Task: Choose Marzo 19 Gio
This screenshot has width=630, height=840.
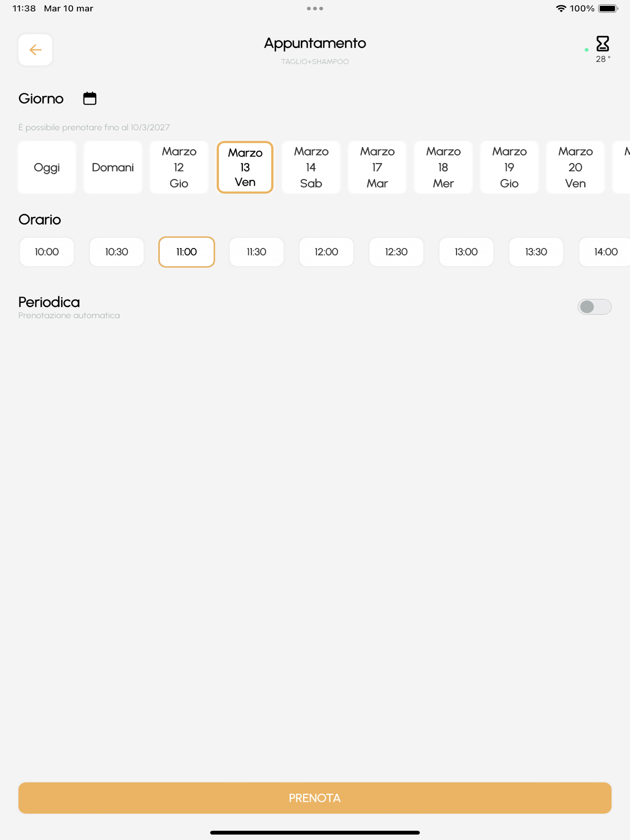Action: click(x=509, y=168)
